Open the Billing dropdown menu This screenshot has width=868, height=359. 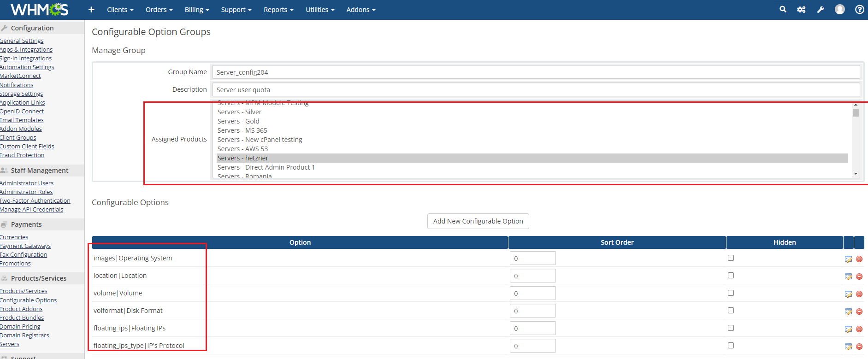(197, 10)
